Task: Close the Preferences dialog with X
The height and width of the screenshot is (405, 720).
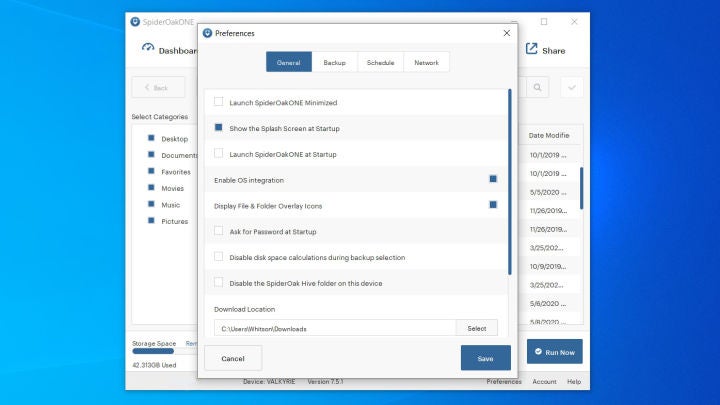Action: click(x=506, y=33)
